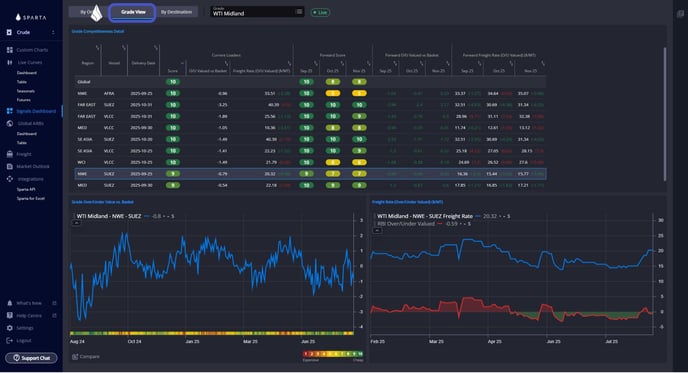Open Seasonals under Live Curves
The image size is (688, 373).
pos(25,91)
